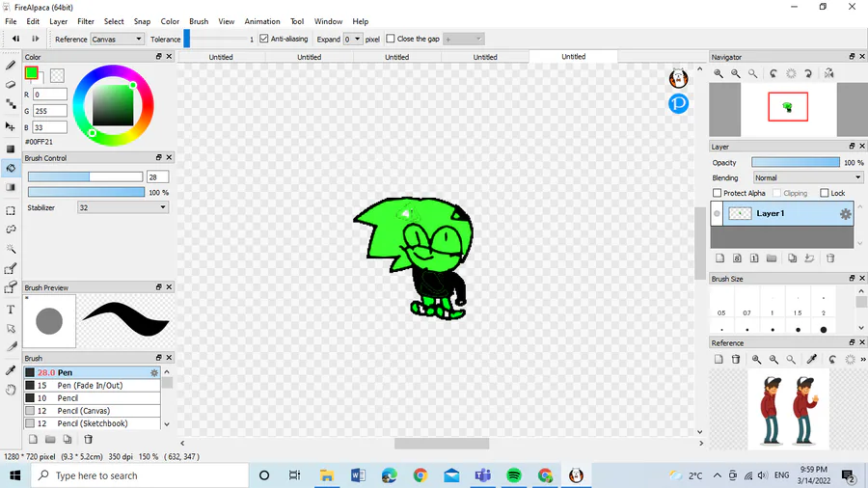Rotate canvas left in Navigator

(x=773, y=73)
